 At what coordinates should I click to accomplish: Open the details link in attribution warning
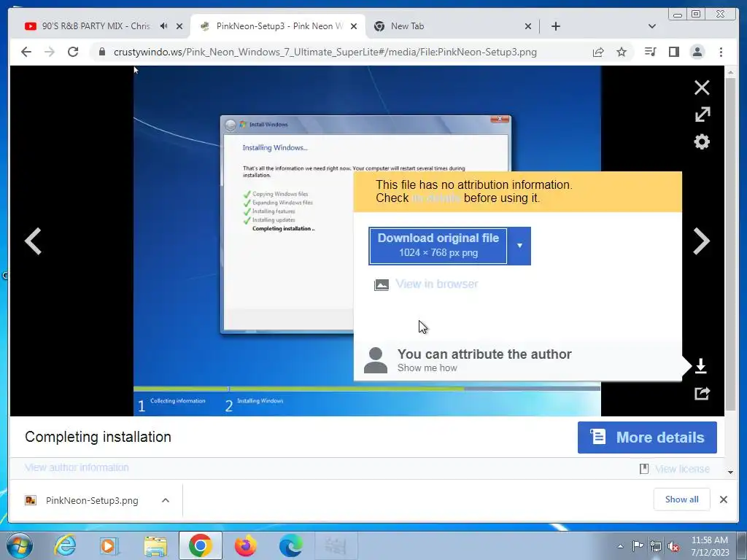(436, 198)
